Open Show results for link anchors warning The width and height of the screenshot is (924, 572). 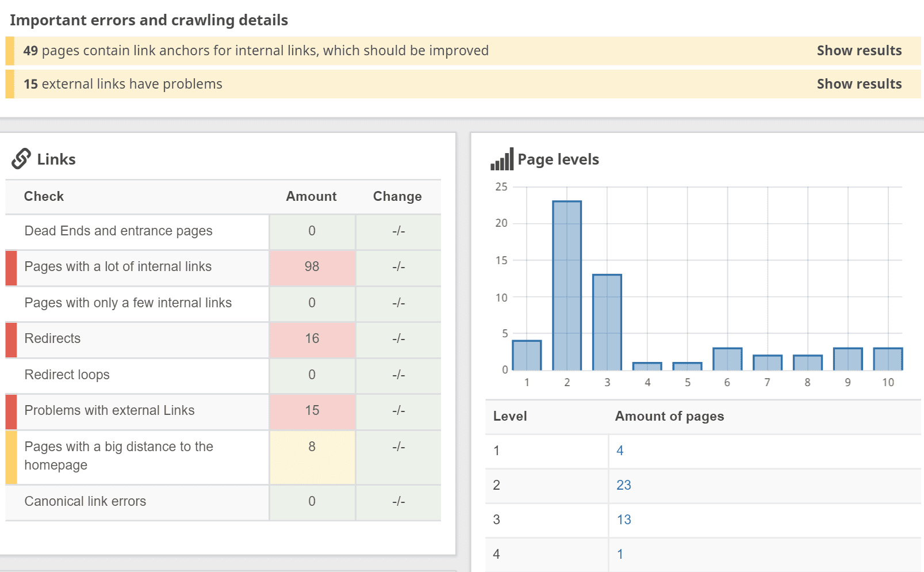[859, 51]
